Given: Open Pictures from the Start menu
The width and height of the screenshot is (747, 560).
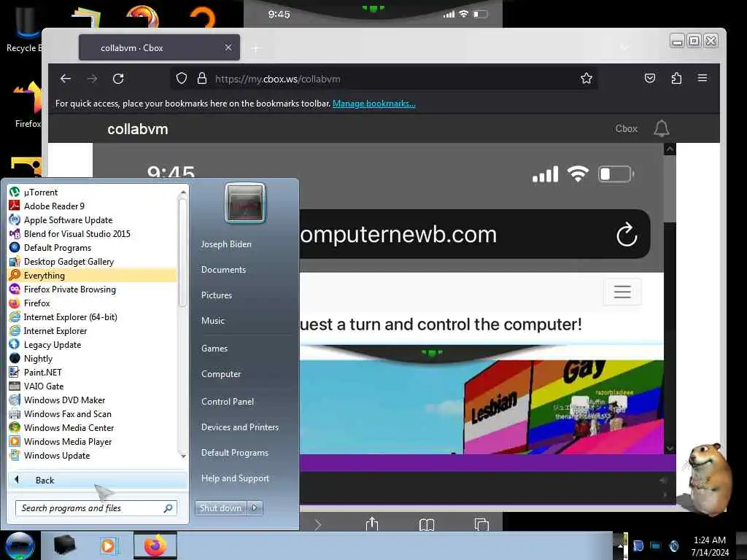Looking at the screenshot, I should point(216,295).
